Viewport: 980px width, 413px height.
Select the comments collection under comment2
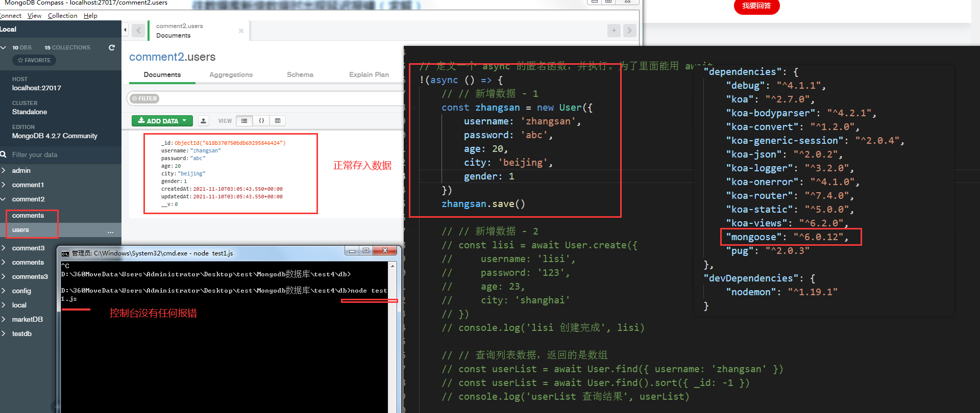pos(28,216)
